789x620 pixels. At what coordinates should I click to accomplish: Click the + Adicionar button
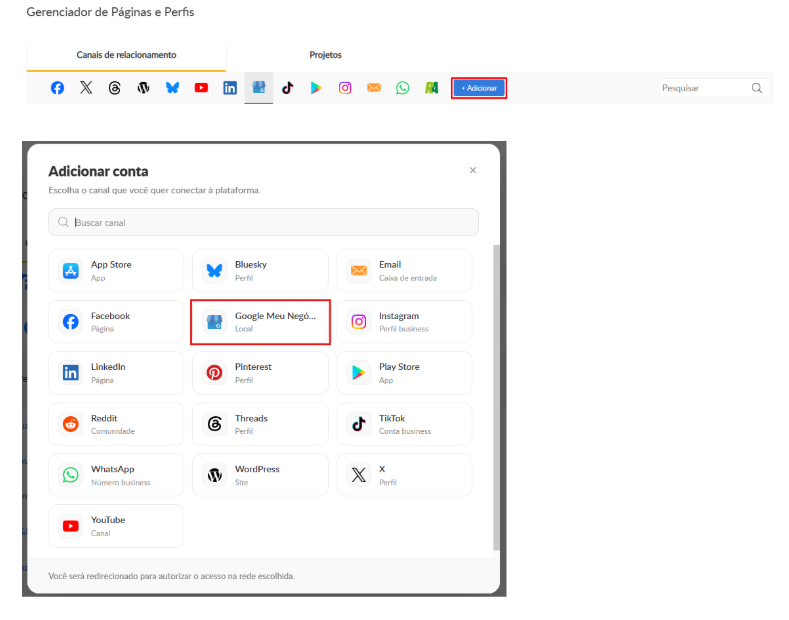[479, 88]
